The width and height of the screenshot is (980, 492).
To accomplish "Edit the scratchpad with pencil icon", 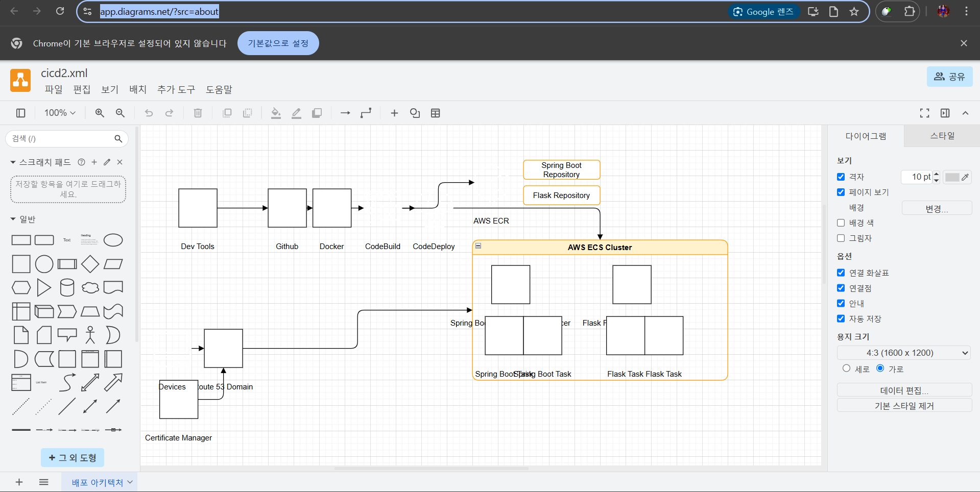I will click(107, 162).
